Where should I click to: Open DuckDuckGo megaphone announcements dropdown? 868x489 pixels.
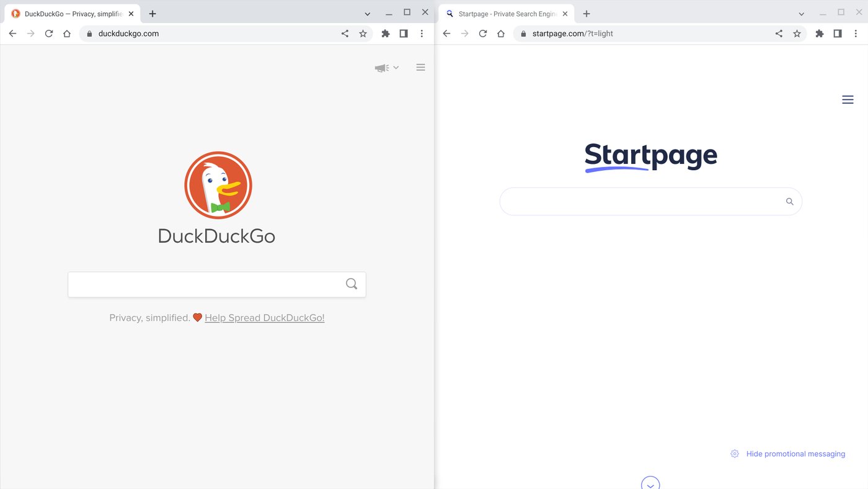point(387,68)
